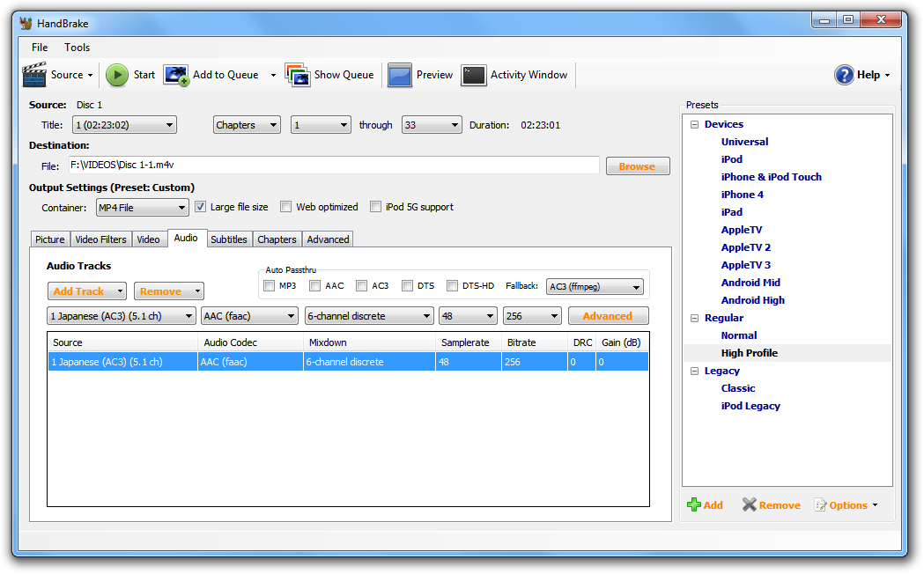
Task: Switch to the Advanced tab
Action: [x=328, y=239]
